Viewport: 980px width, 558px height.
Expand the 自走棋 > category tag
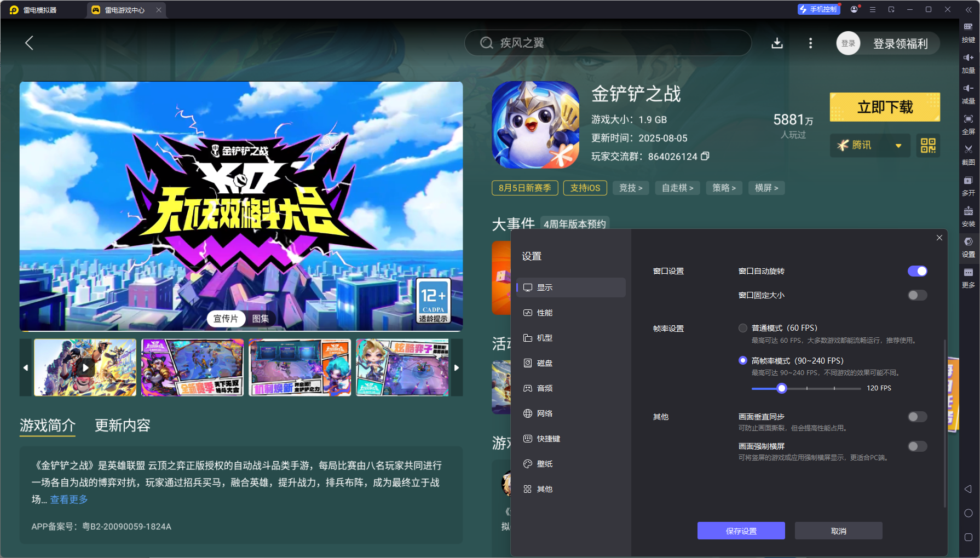[677, 188]
